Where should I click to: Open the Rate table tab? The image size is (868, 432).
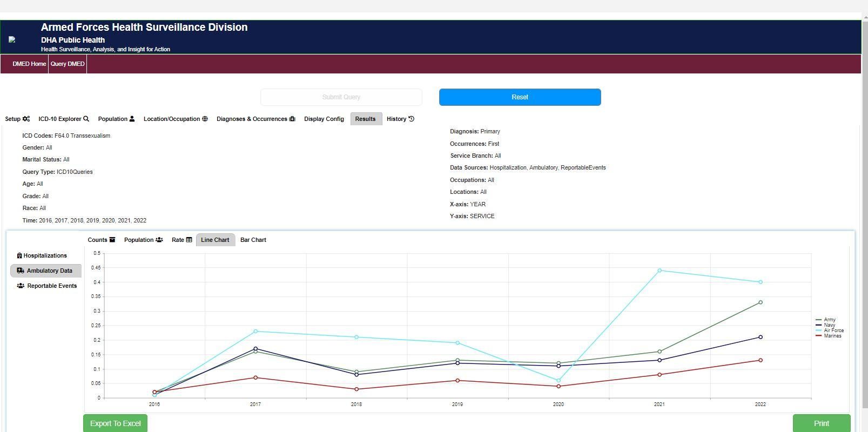pyautogui.click(x=181, y=240)
